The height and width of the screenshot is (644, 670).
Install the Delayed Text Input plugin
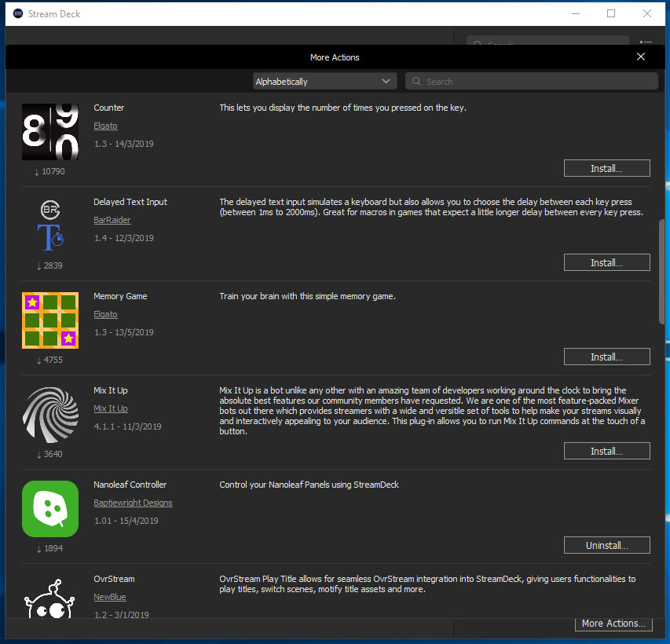pos(606,262)
